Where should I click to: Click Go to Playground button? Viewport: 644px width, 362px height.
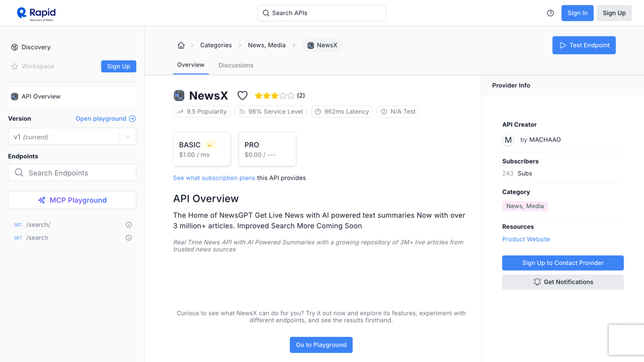[x=321, y=345]
